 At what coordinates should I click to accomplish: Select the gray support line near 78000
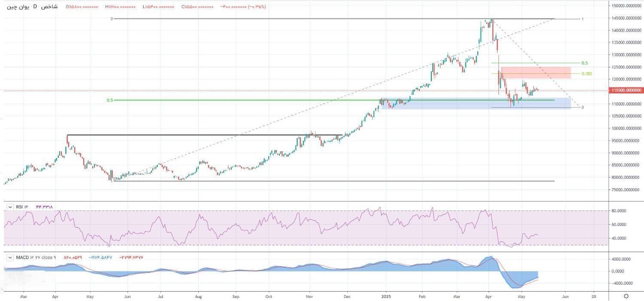pos(343,181)
